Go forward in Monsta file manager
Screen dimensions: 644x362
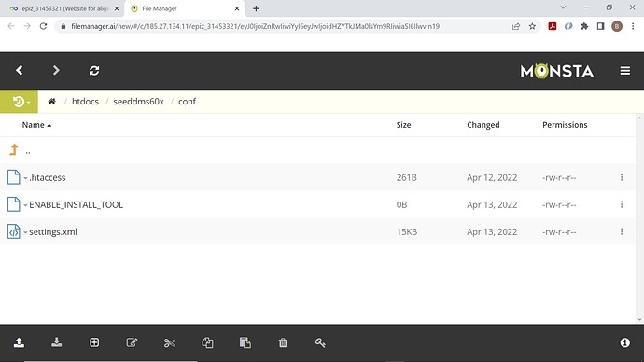click(56, 71)
